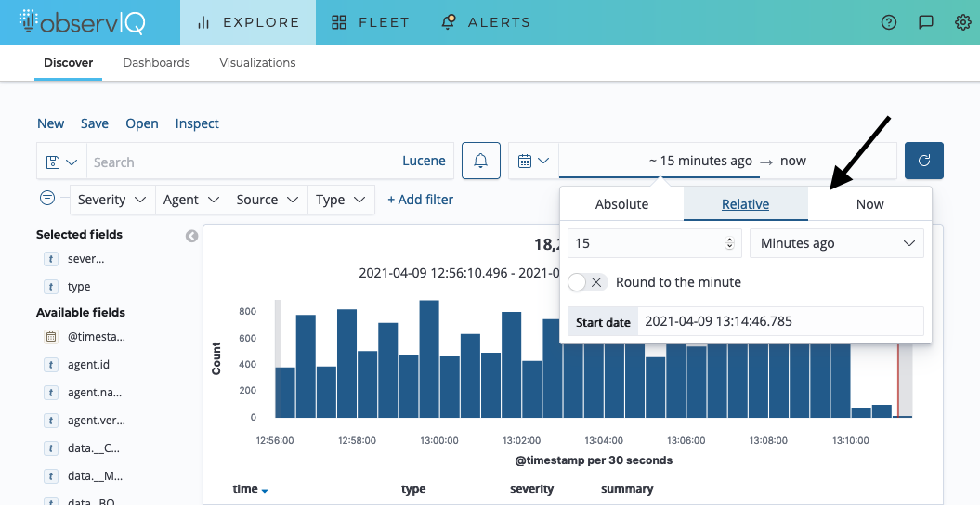The image size is (980, 505).
Task: Select the Relative time tab
Action: click(x=746, y=204)
